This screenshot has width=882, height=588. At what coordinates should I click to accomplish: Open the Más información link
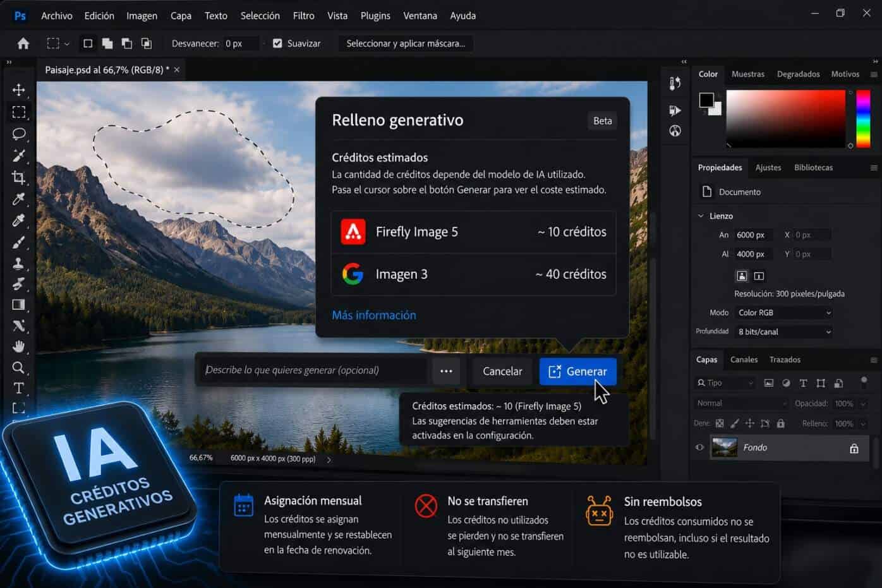click(x=374, y=315)
